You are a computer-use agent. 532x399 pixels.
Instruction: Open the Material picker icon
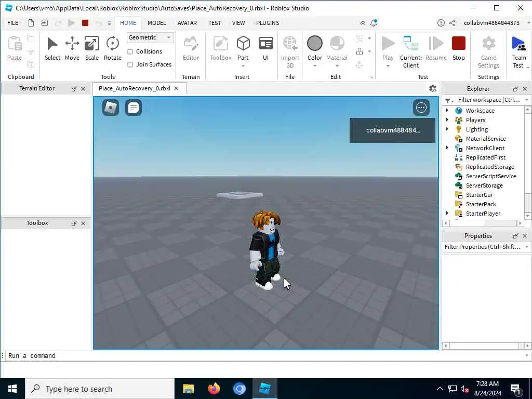point(337,44)
